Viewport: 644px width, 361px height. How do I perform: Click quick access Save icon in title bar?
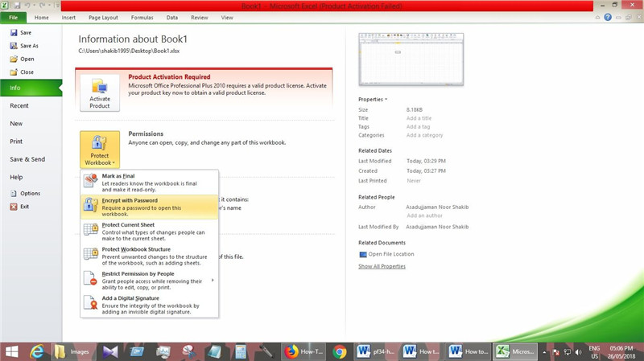(x=17, y=6)
